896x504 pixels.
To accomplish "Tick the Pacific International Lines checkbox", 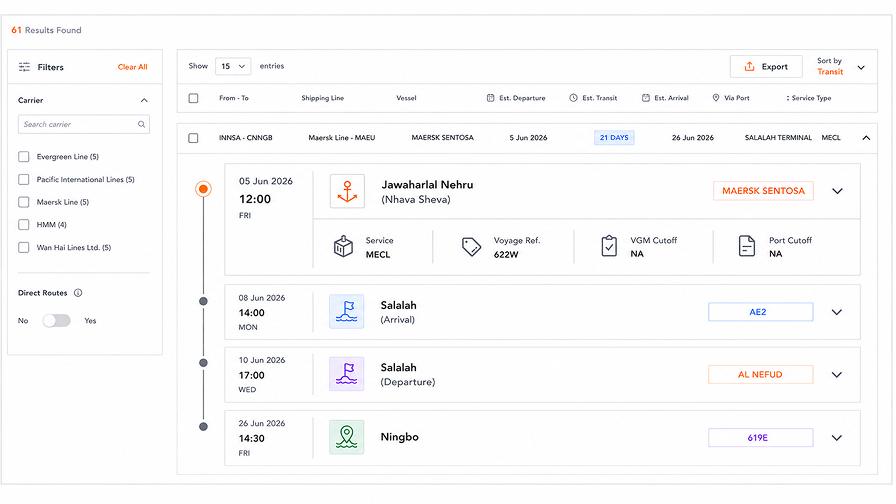I will [23, 179].
